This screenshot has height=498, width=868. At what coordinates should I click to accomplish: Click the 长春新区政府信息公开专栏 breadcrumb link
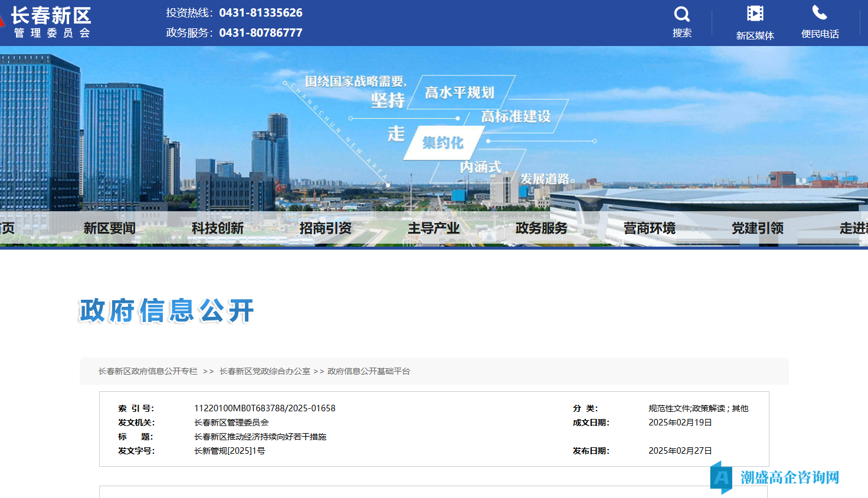point(148,371)
